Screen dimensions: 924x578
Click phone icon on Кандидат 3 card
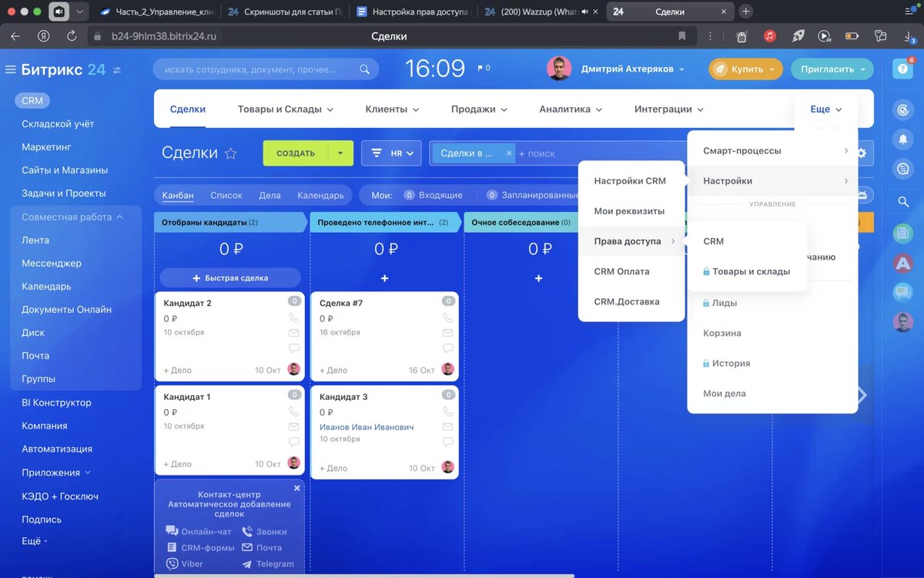click(x=447, y=412)
